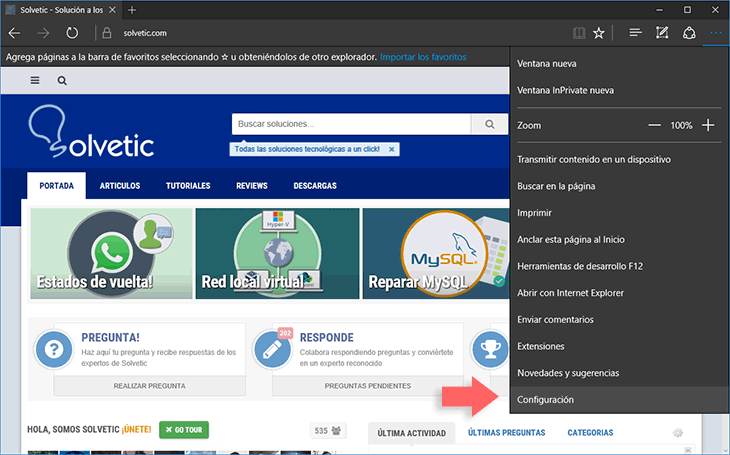
Task: Select the PORTADA tab
Action: (56, 186)
